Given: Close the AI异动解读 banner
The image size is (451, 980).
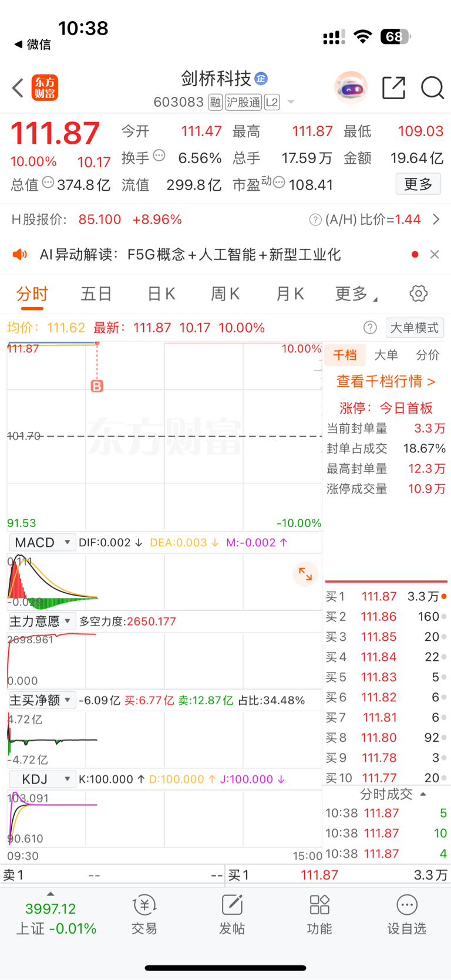Looking at the screenshot, I should (x=435, y=254).
